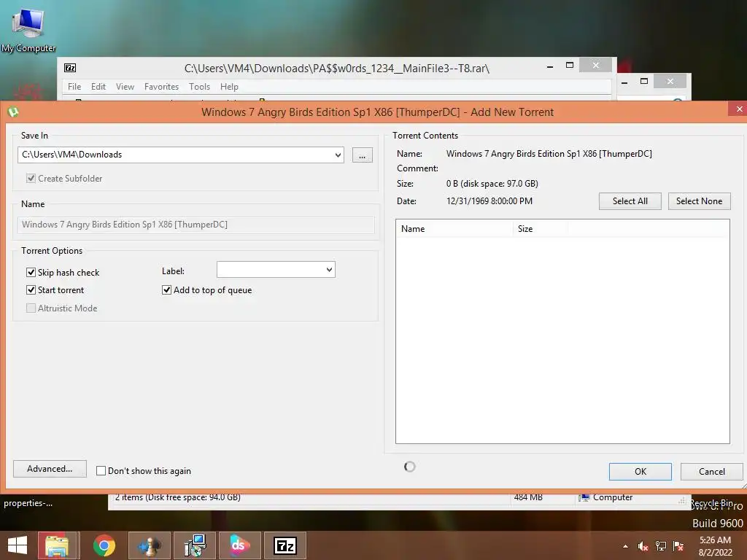
Task: Uncheck Skip hash check
Action: click(x=31, y=273)
